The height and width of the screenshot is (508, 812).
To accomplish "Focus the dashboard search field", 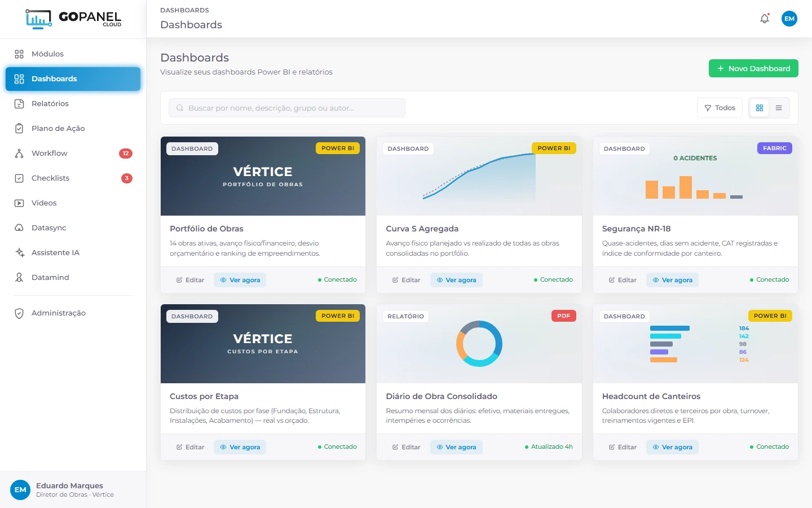I will pyautogui.click(x=287, y=108).
